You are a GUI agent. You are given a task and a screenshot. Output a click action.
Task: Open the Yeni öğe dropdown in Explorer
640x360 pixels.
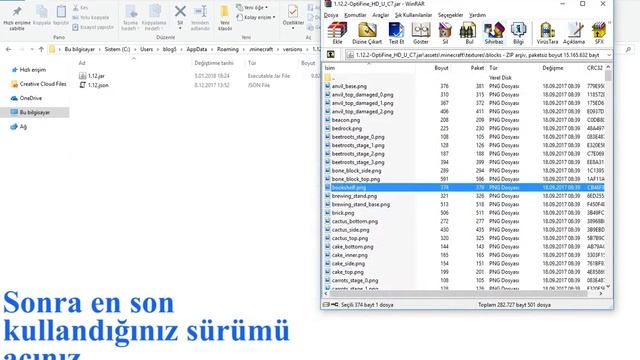pyautogui.click(x=252, y=8)
